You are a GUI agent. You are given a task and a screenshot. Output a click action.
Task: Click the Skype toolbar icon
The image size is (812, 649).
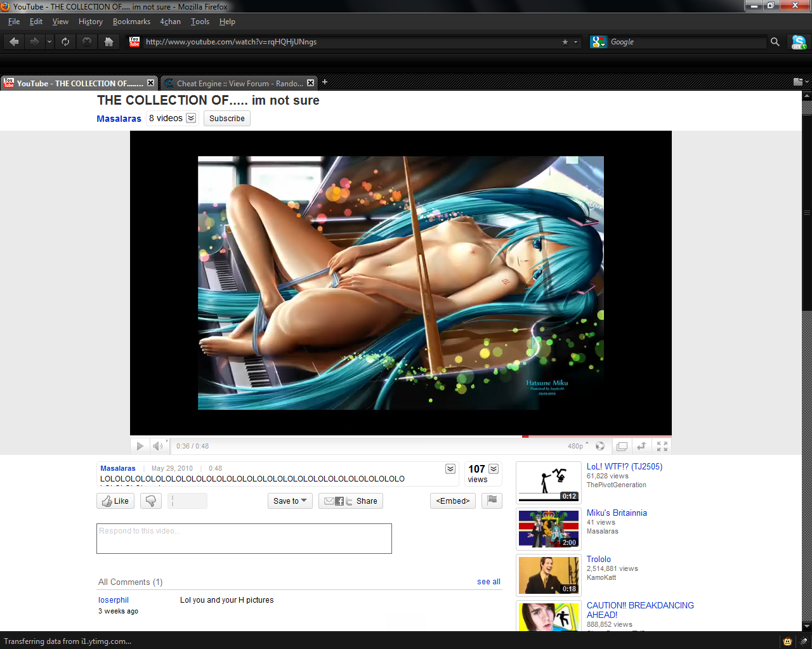(x=798, y=42)
